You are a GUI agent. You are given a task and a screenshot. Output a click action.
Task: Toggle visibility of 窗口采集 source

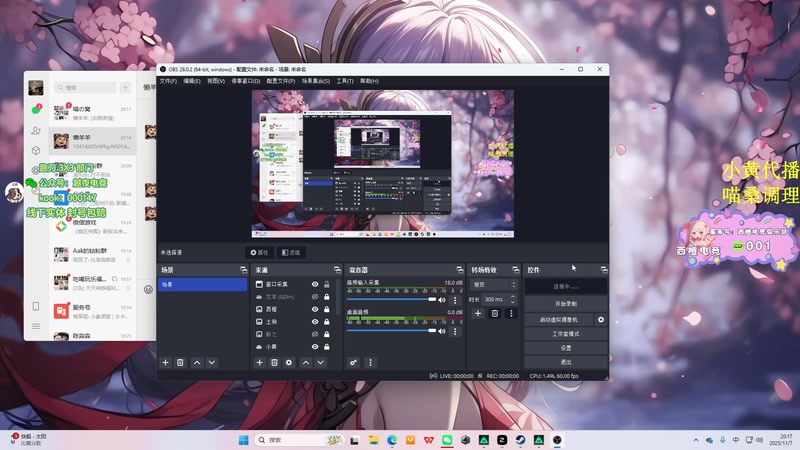pyautogui.click(x=315, y=284)
